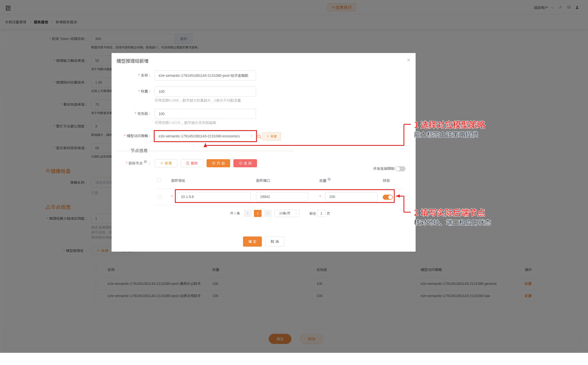588x365 pixels.
Task: Check the checkbox for the 10.1.9.8 node row
Action: coord(160,197)
